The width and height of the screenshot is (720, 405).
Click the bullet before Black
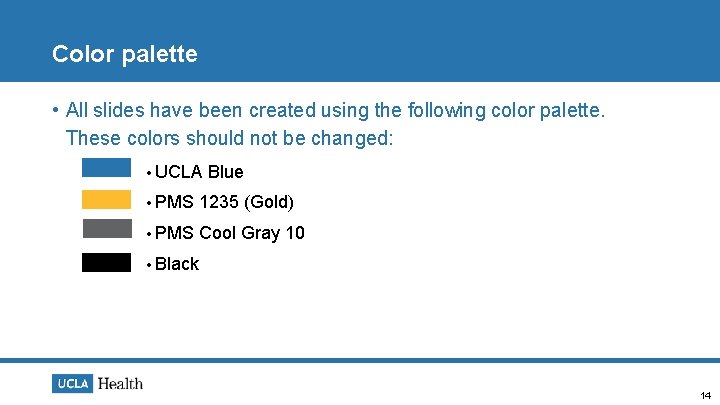[149, 265]
